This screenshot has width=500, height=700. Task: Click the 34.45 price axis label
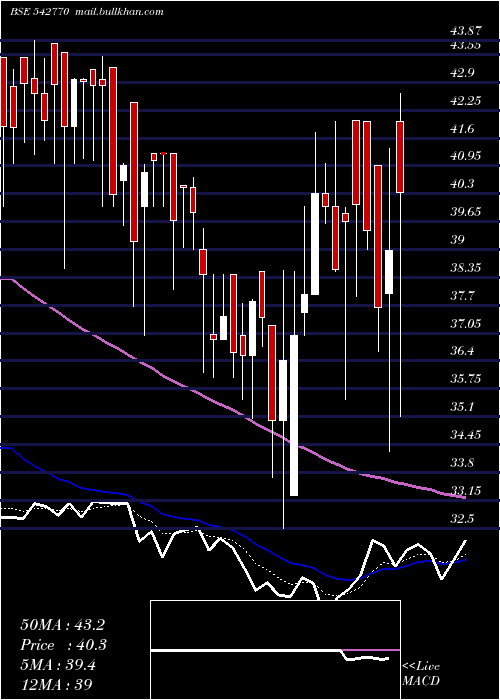[466, 434]
